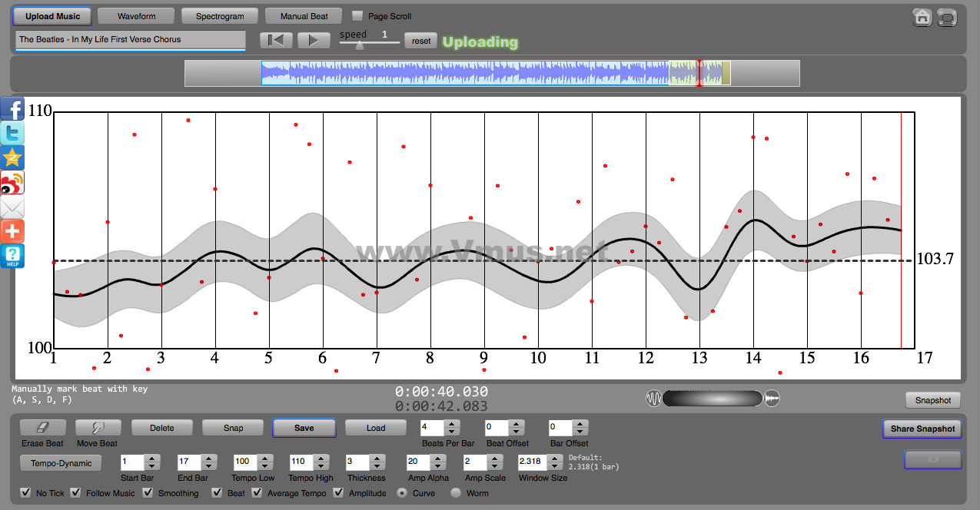Click the Beats Per Bar stepper arrows
The height and width of the screenshot is (510, 980).
[x=453, y=428]
